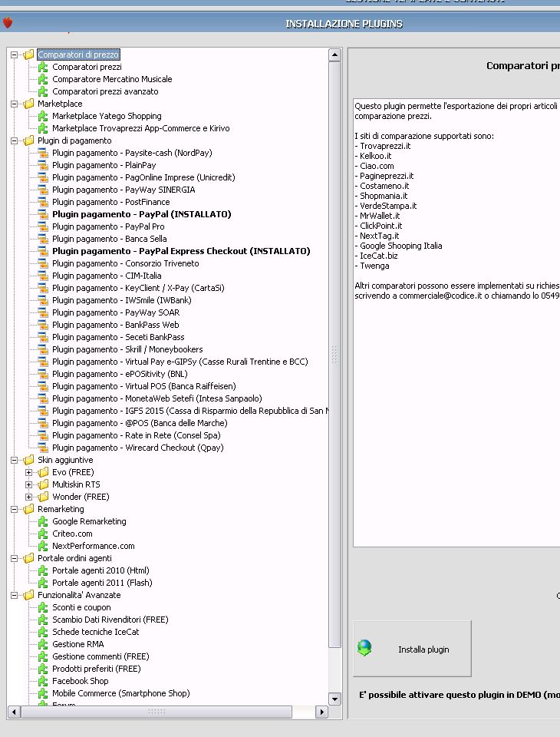Click the puzzle icon beside Sconti e coupon
Screen dimensions: 560x737
43,607
